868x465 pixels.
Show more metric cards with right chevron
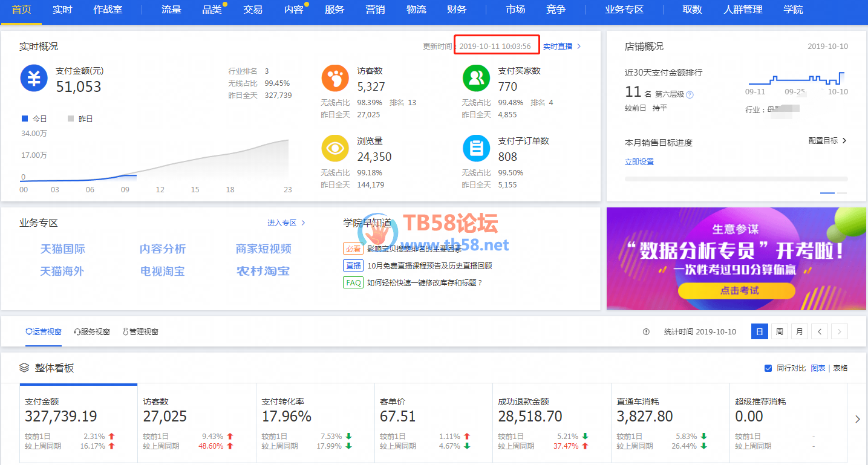(x=858, y=419)
